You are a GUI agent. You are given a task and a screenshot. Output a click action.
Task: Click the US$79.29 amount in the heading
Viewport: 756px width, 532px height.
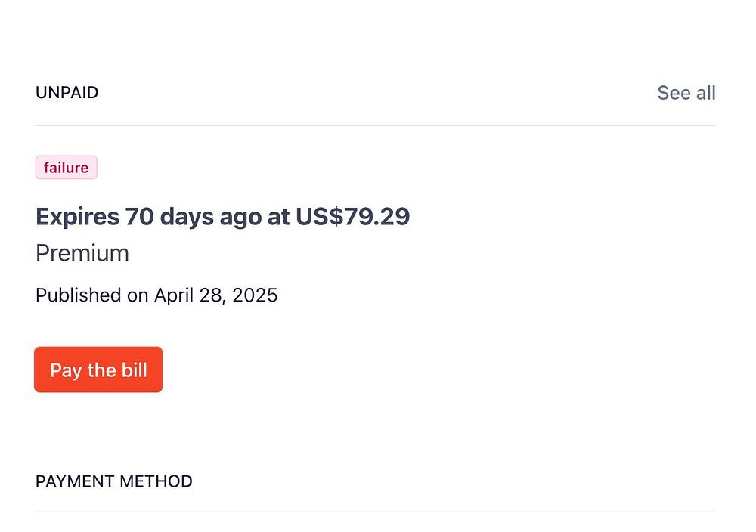point(352,217)
